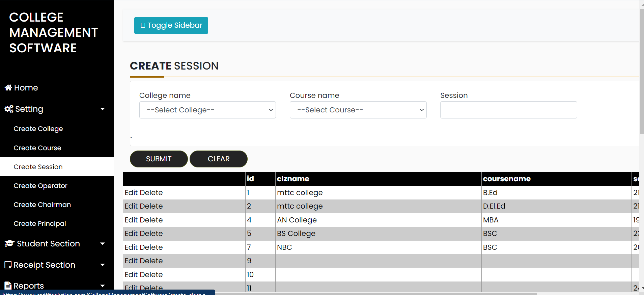
Task: Expand the Student Section menu arrow
Action: pos(103,244)
